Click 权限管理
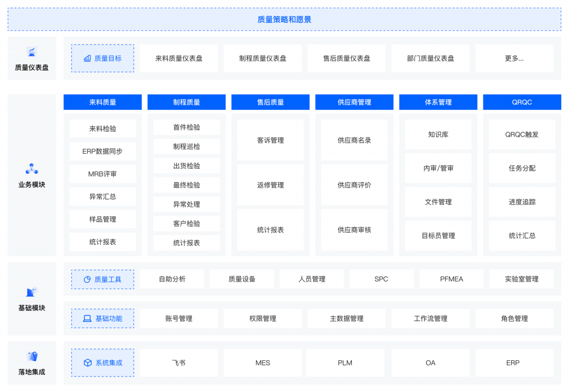Image resolution: width=569 pixels, height=392 pixels. tap(263, 318)
